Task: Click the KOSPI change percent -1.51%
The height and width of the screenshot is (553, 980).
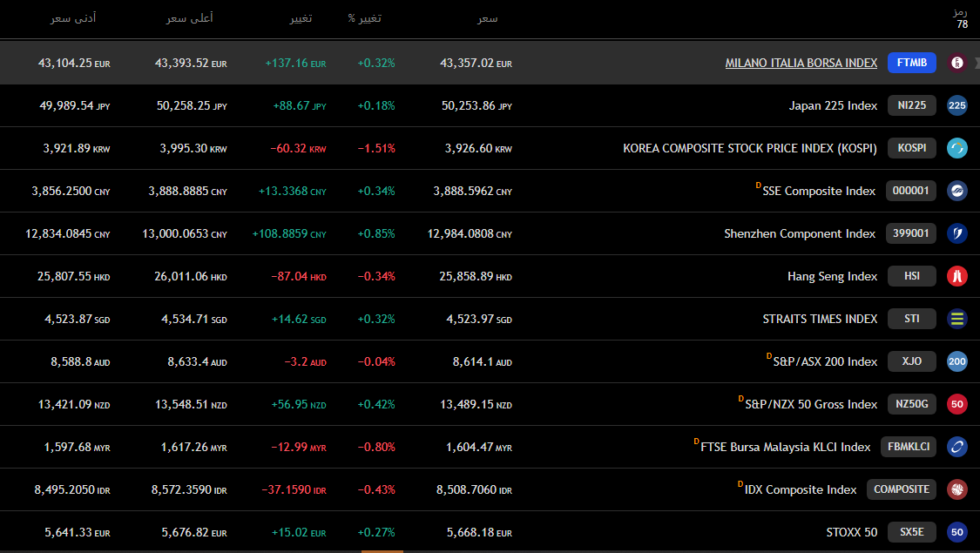Action: coord(376,148)
